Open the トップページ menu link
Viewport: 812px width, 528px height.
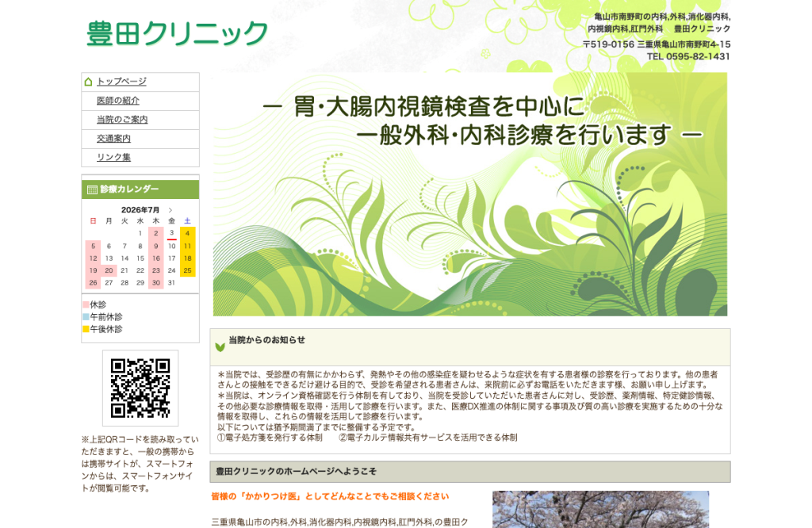click(x=121, y=82)
